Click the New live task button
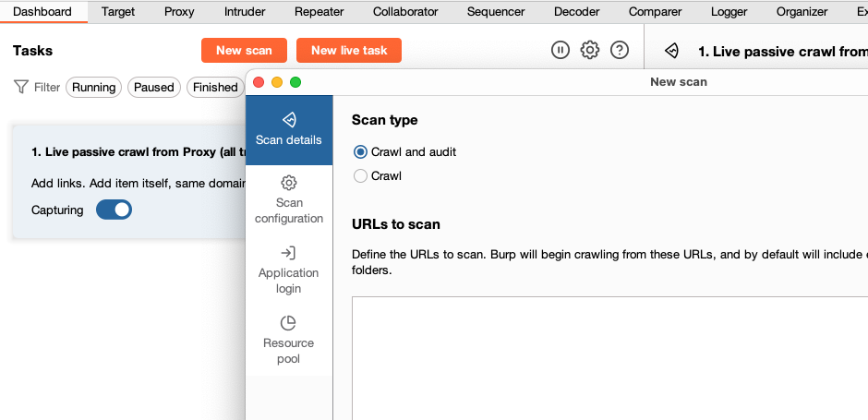868x420 pixels. pyautogui.click(x=349, y=51)
